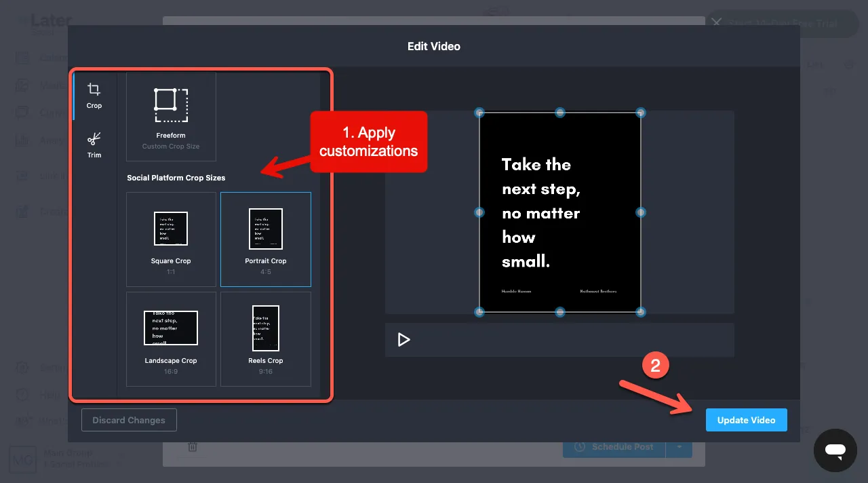Choose the Landscape Crop 16:9 preset
The height and width of the screenshot is (483, 868).
coord(171,339)
